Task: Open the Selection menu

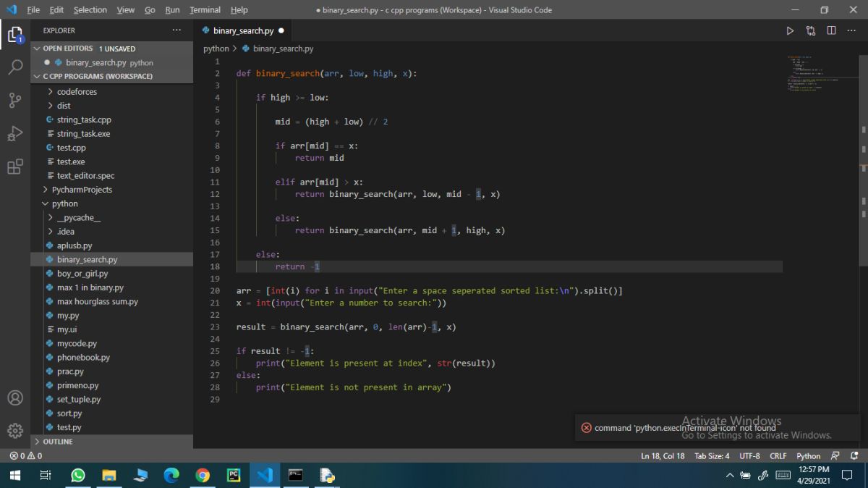Action: point(90,9)
